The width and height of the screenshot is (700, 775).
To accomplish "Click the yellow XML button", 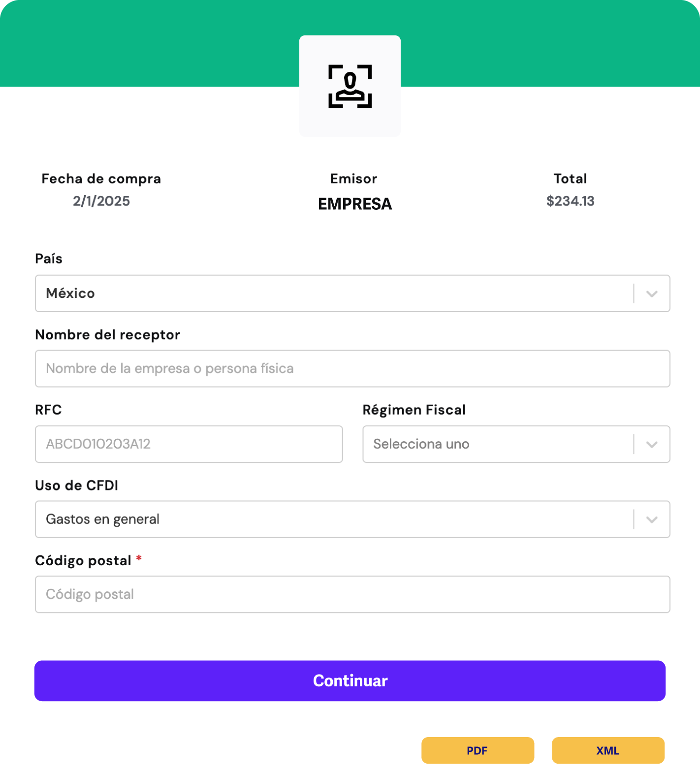I will pyautogui.click(x=608, y=750).
